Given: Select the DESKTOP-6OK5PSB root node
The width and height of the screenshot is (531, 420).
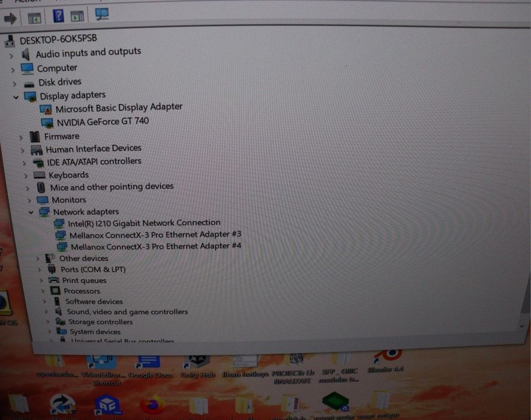Looking at the screenshot, I should (58, 39).
